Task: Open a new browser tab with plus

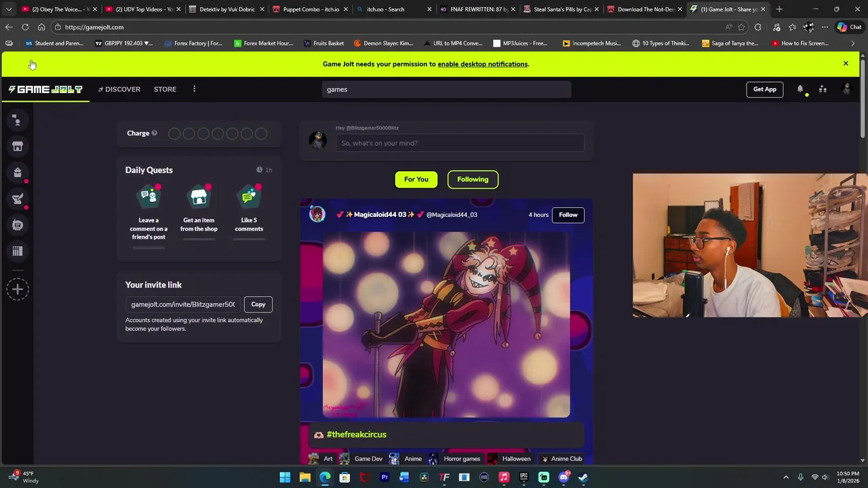Action: tap(779, 9)
